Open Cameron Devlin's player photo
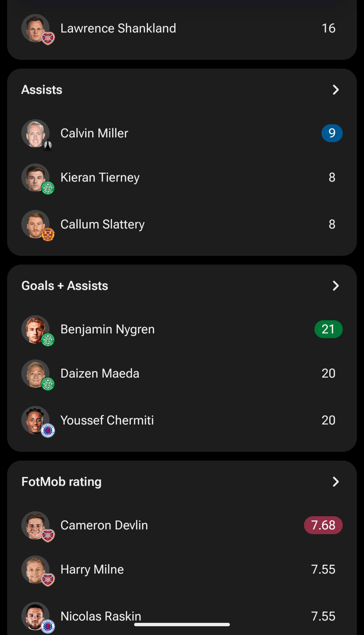The width and height of the screenshot is (364, 635). 35,525
